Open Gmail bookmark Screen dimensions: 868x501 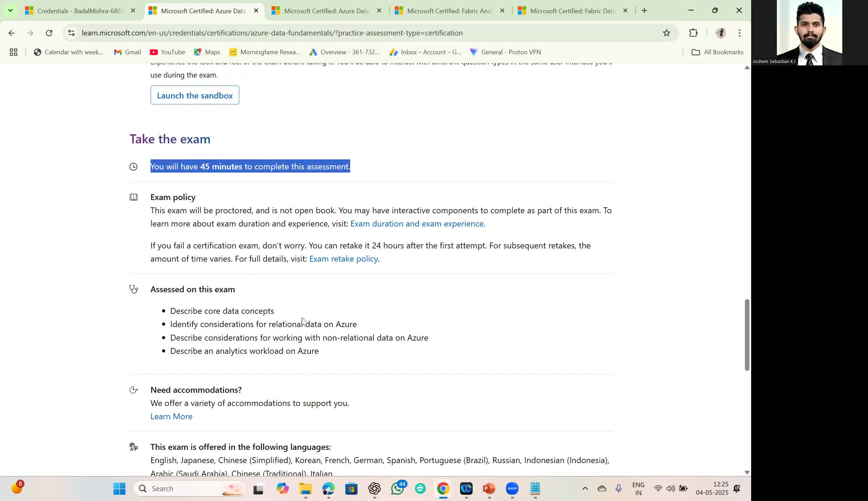(128, 52)
